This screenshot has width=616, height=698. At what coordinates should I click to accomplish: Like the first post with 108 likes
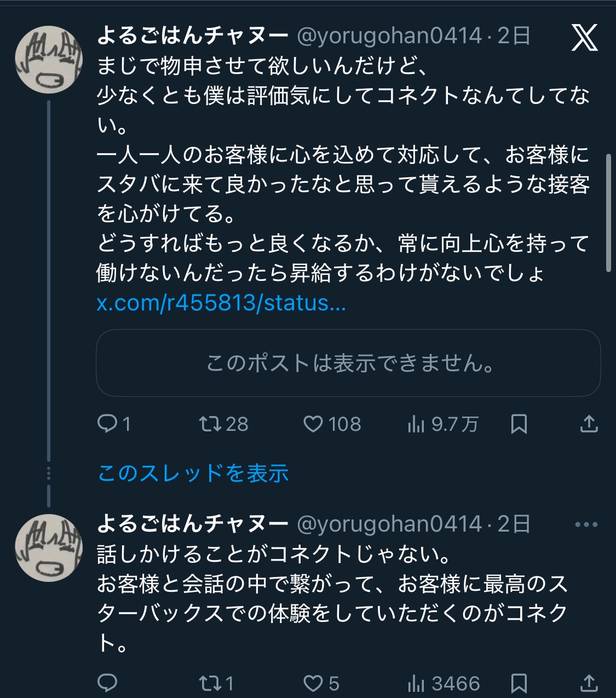coord(313,424)
